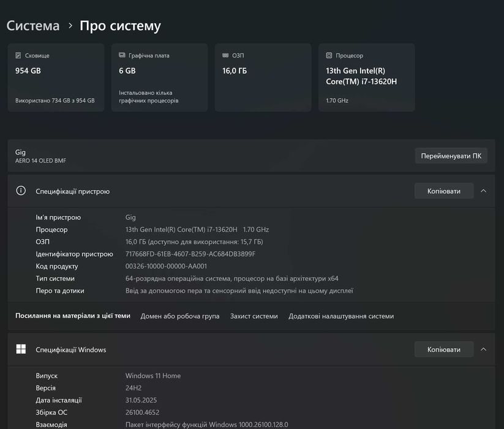
Task: Collapse Специфікації пристрою section chevron
Action: tap(483, 191)
